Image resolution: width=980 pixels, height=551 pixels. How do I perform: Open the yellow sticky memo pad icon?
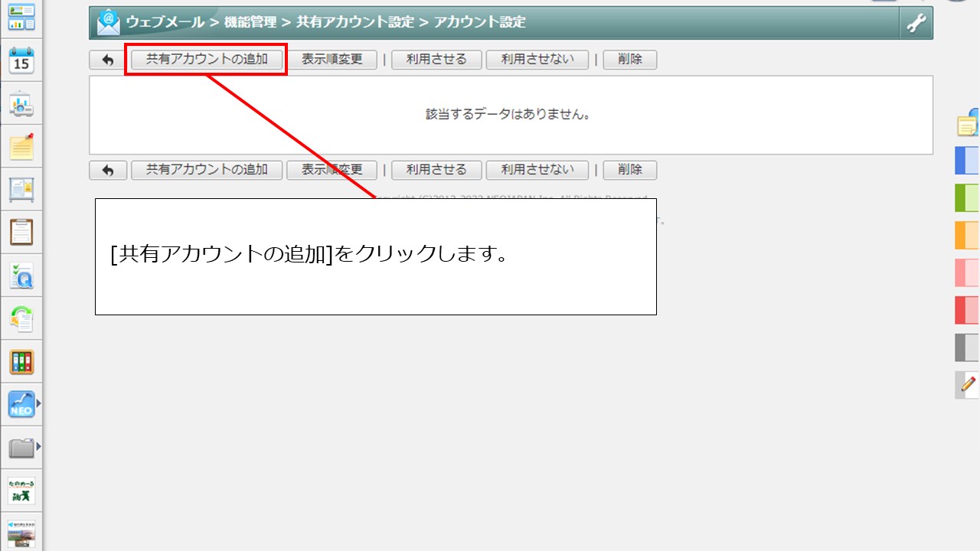tap(21, 146)
